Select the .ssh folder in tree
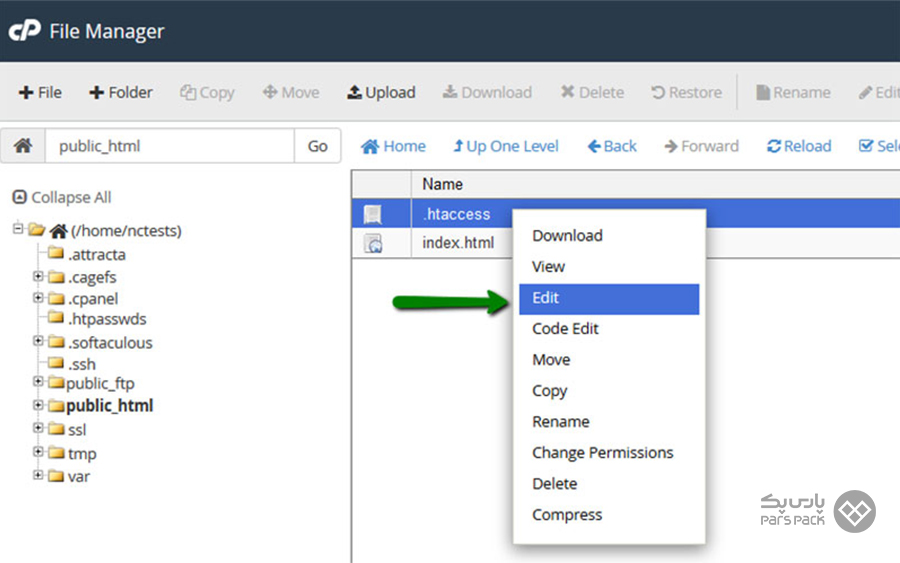Screen dimensions: 900x563 click(x=82, y=364)
